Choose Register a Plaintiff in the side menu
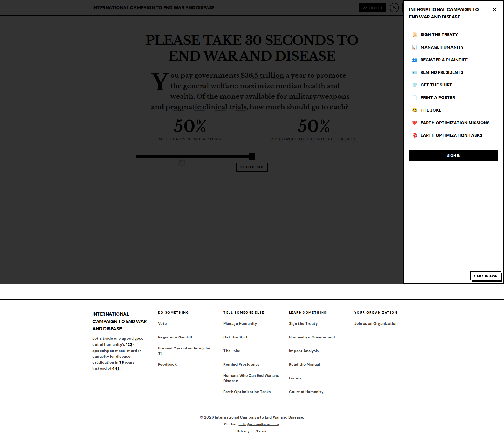 [x=453, y=60]
